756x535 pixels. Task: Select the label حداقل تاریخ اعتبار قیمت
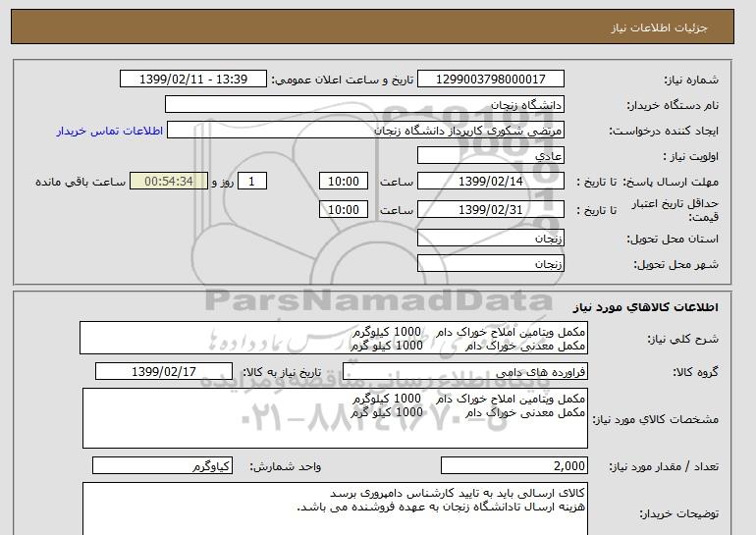coord(675,210)
